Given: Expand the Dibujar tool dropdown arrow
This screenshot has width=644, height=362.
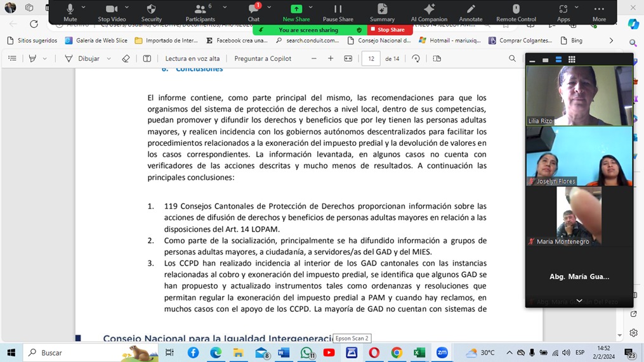Looking at the screenshot, I should [x=109, y=59].
